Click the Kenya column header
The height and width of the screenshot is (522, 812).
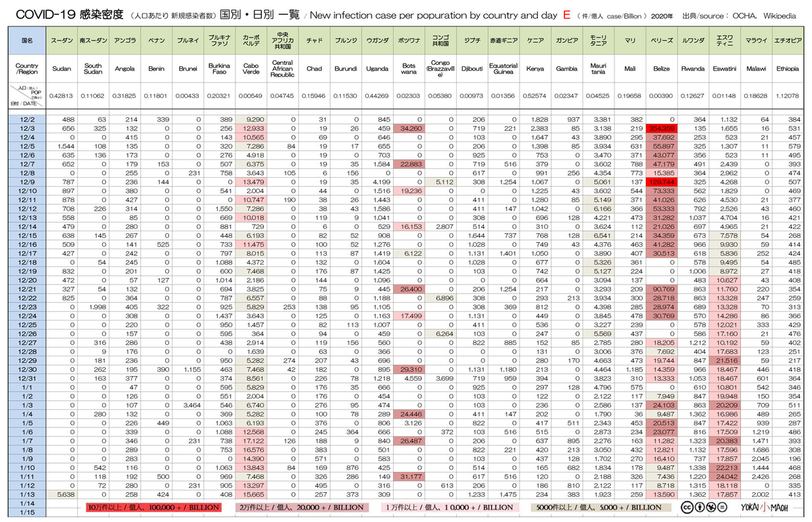coord(535,69)
